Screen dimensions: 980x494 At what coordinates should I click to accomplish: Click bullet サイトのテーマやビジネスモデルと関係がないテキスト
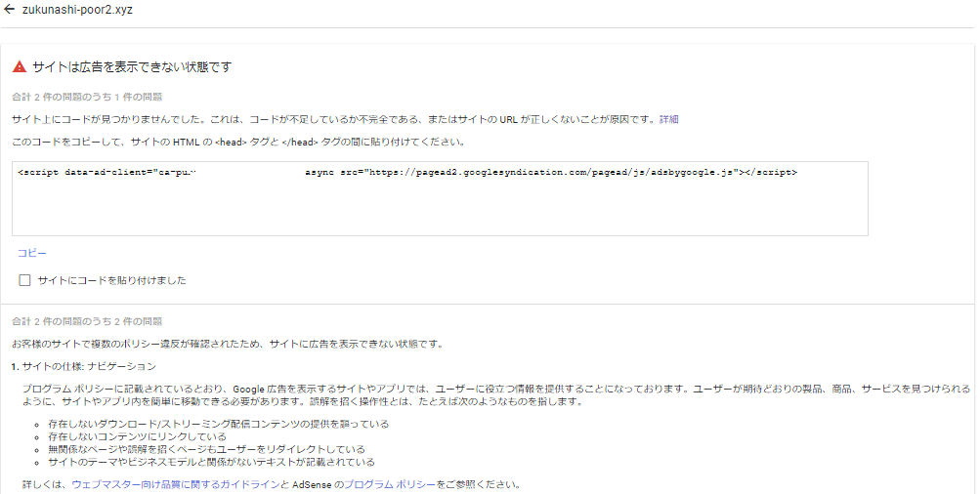[212, 463]
